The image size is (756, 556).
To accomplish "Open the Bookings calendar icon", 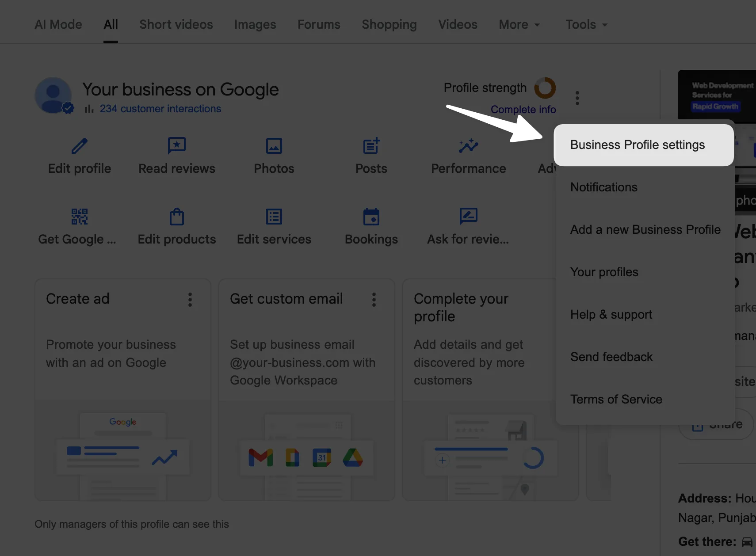I will pyautogui.click(x=371, y=217).
